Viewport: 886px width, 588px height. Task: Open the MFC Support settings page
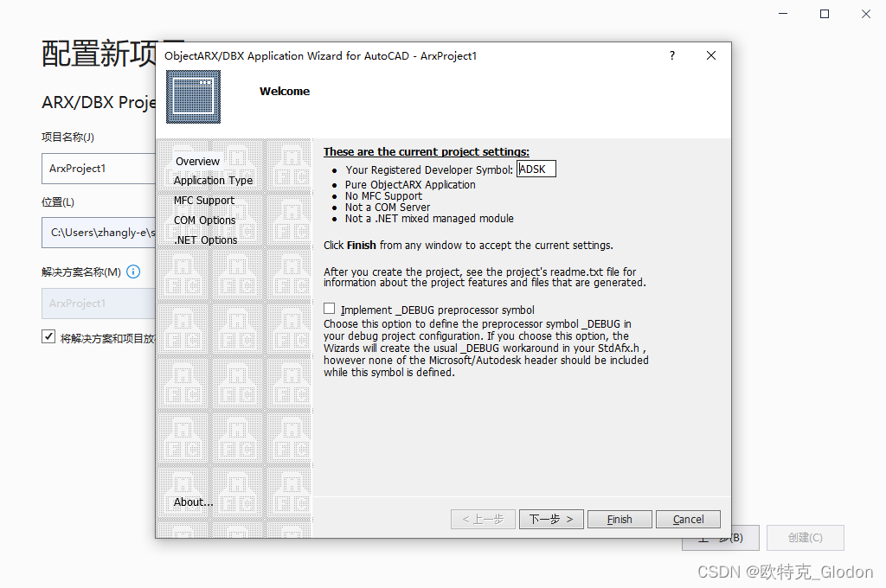202,200
